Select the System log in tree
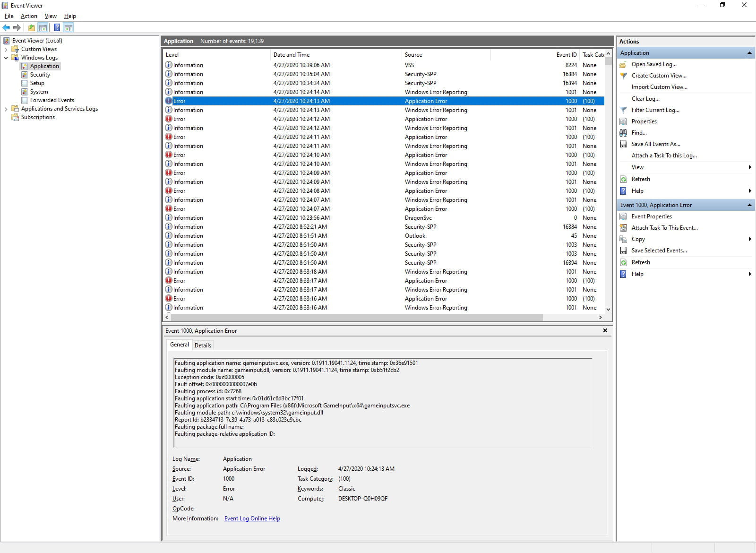 pos(39,92)
